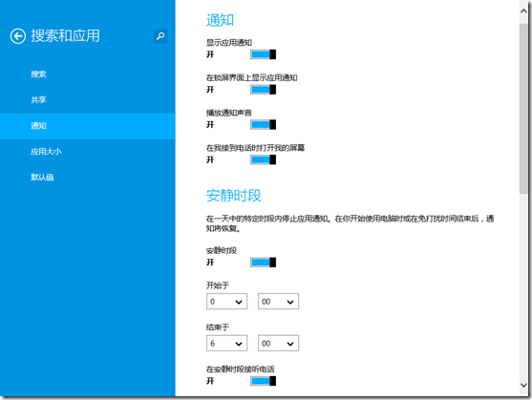532x400 pixels.
Task: Select the 通知 settings page
Action: [88, 126]
